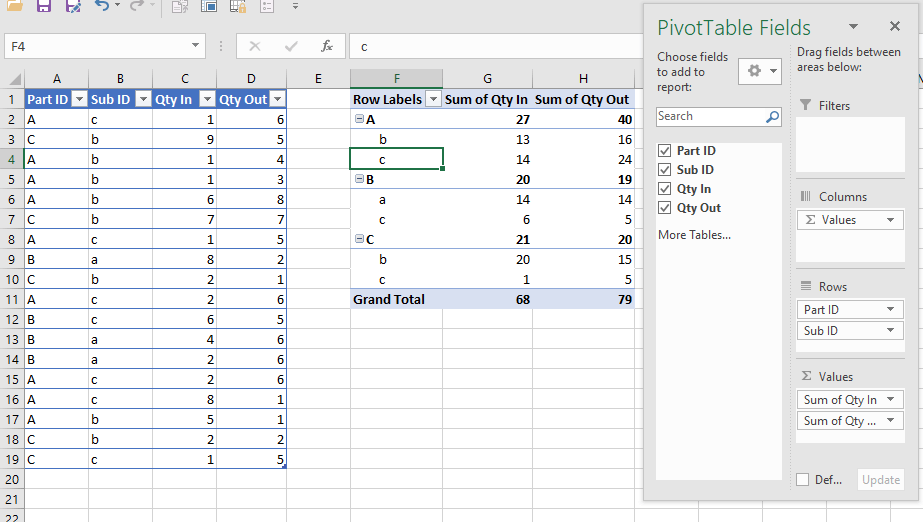Open the Qty In filter dropdown
This screenshot has height=522, width=923.
pos(207,99)
